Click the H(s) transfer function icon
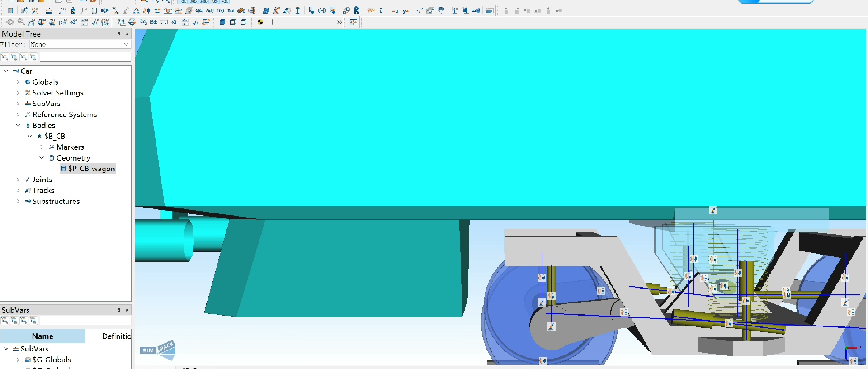Viewport: 868px width, 369px height. coord(210,10)
